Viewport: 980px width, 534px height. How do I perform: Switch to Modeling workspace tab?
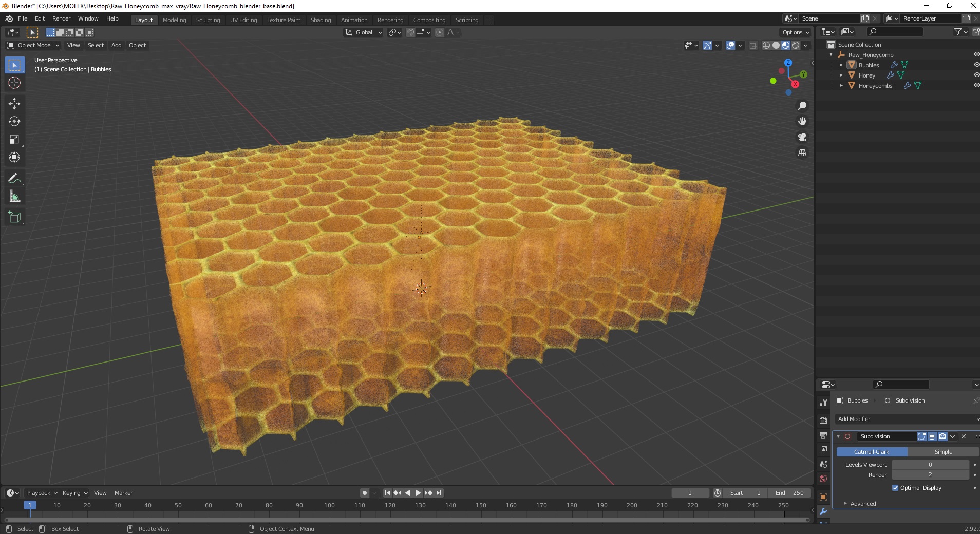(x=174, y=20)
